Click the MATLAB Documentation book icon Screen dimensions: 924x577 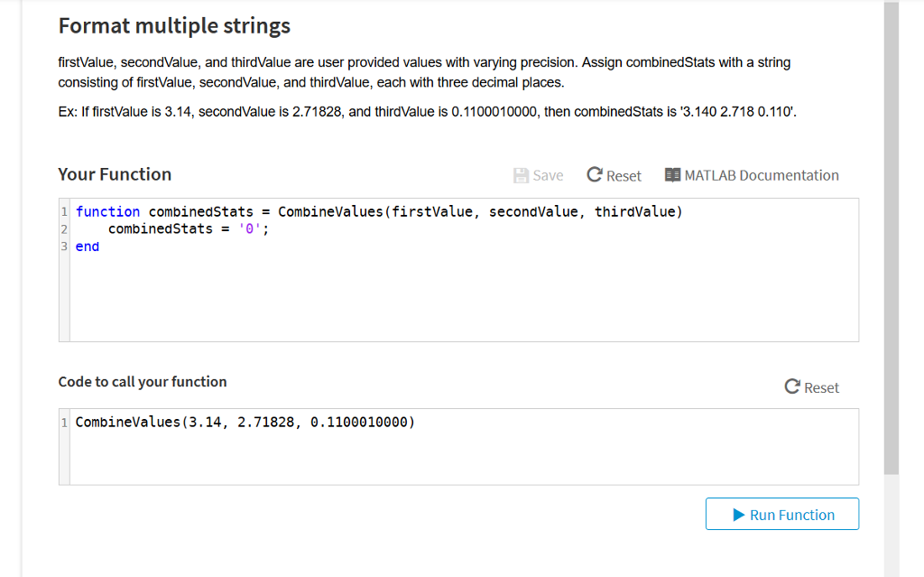coord(672,175)
